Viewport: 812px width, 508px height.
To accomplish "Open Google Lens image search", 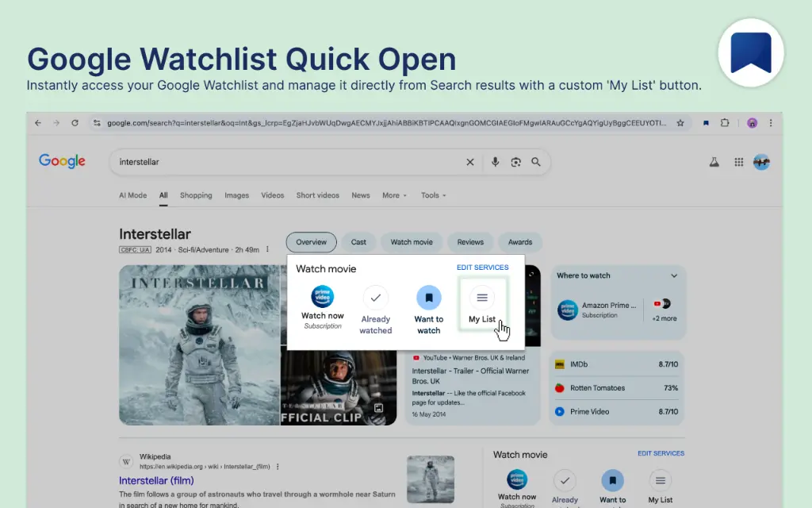I will (515, 162).
